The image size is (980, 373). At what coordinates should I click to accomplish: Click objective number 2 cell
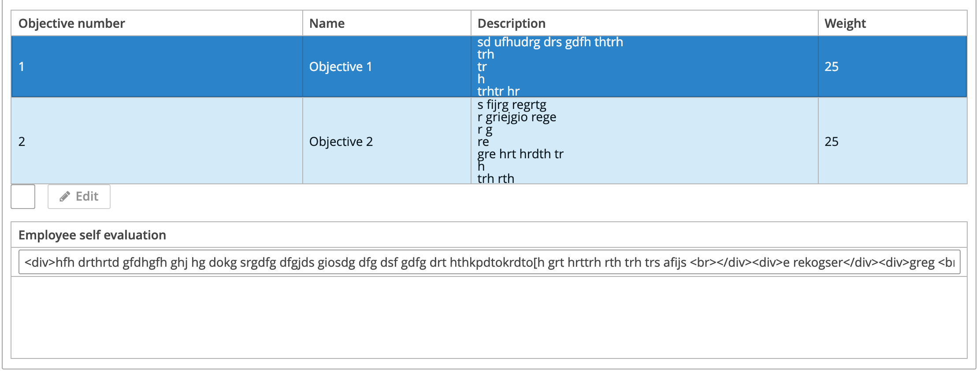[x=157, y=141]
